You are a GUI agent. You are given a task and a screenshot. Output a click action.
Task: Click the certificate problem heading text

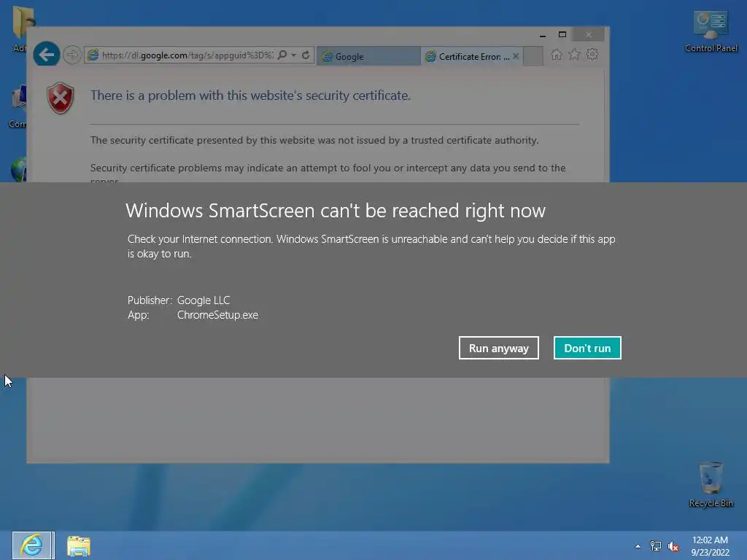tap(251, 96)
